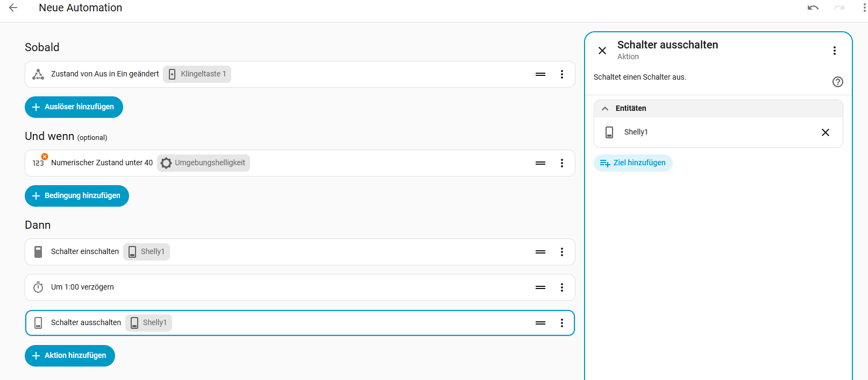Grab drag handle of Numerischer Zustand condition
The width and height of the screenshot is (868, 380).
(x=540, y=163)
